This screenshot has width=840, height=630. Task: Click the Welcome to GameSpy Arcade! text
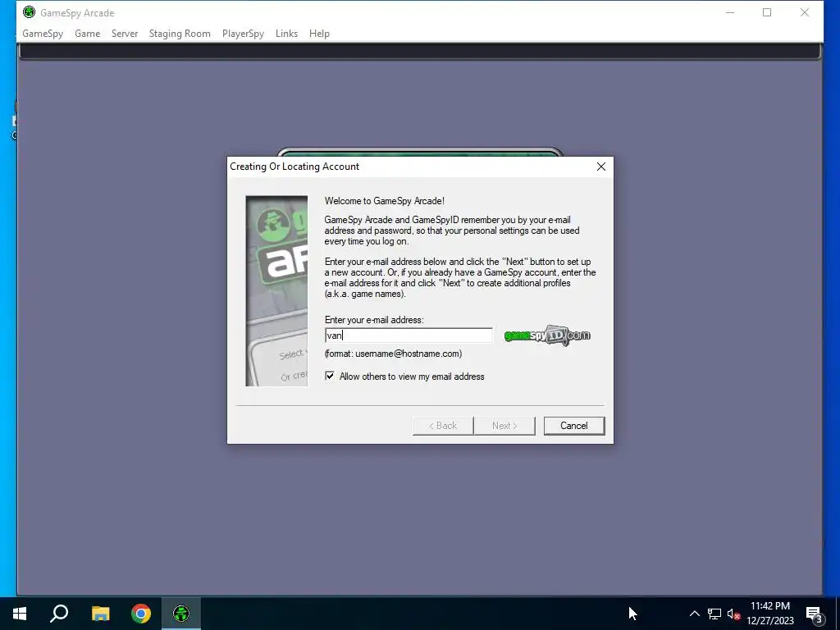pos(384,201)
